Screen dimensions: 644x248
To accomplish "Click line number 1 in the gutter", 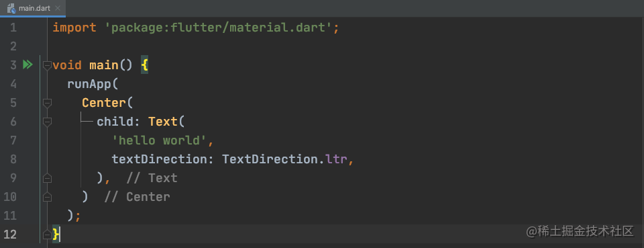I will click(13, 28).
